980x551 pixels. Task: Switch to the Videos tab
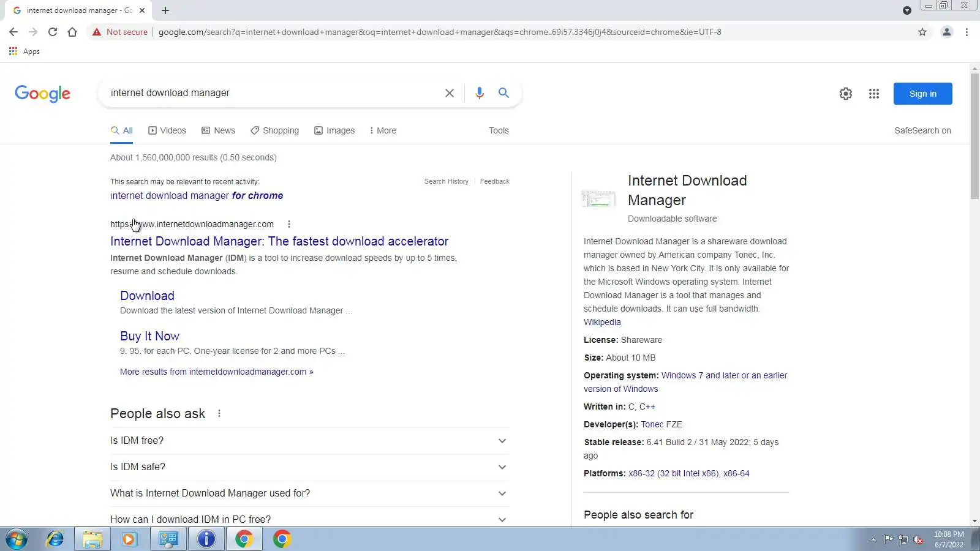point(167,130)
